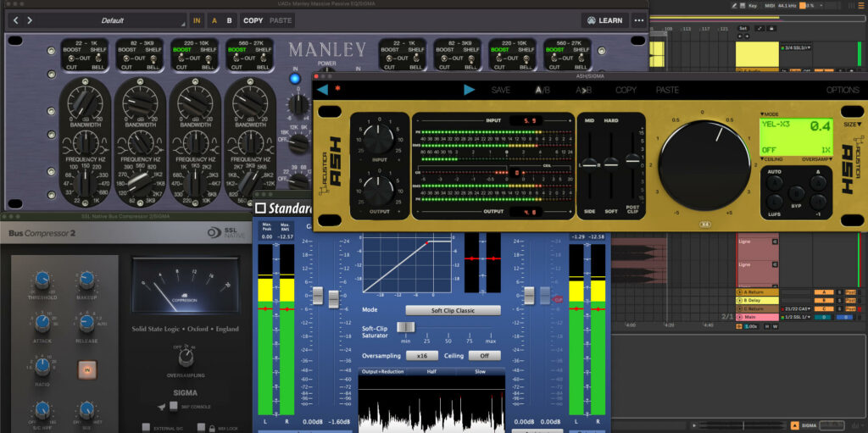This screenshot has height=433, width=868.
Task: Click the previous preset arrow in ASH
Action: (x=322, y=90)
